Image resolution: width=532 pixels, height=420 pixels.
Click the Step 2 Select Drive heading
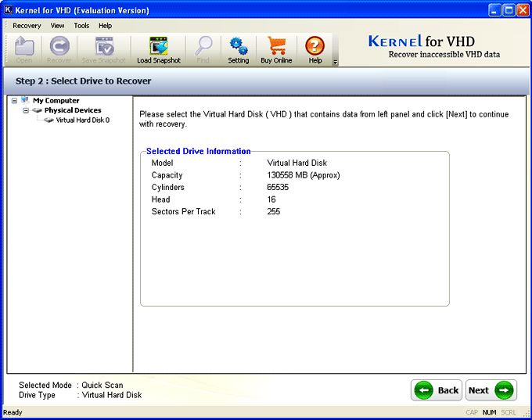84,81
